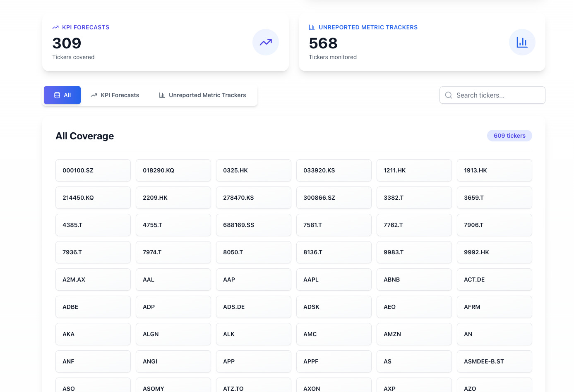Open ticker 018290.KQ
Viewport: 574px width, 392px height.
pos(173,170)
